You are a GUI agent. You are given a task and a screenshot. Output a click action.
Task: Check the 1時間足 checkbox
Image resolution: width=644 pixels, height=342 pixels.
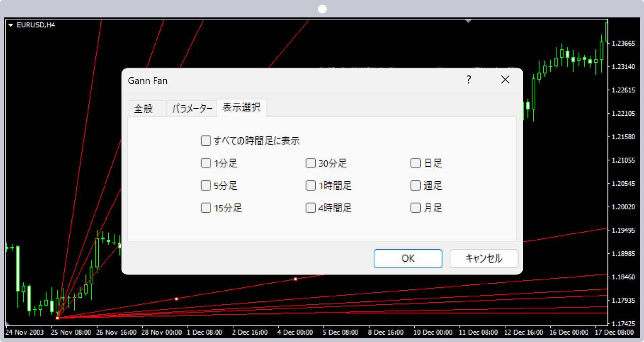tap(311, 186)
